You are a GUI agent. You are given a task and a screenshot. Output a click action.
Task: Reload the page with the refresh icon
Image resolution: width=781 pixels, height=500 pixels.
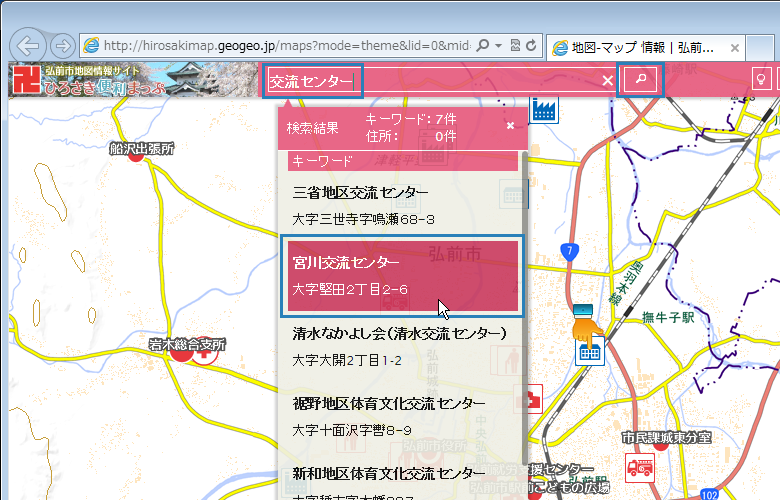[x=531, y=46]
